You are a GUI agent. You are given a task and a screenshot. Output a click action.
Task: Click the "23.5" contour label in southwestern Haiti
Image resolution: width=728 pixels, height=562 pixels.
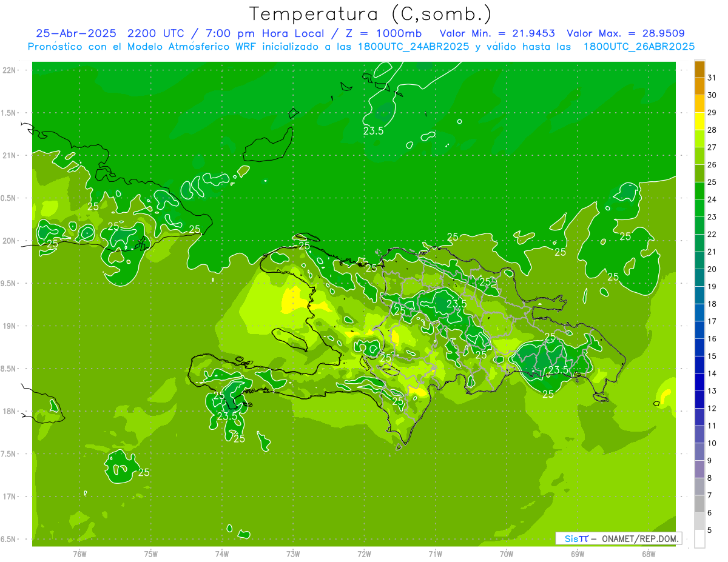(227, 416)
